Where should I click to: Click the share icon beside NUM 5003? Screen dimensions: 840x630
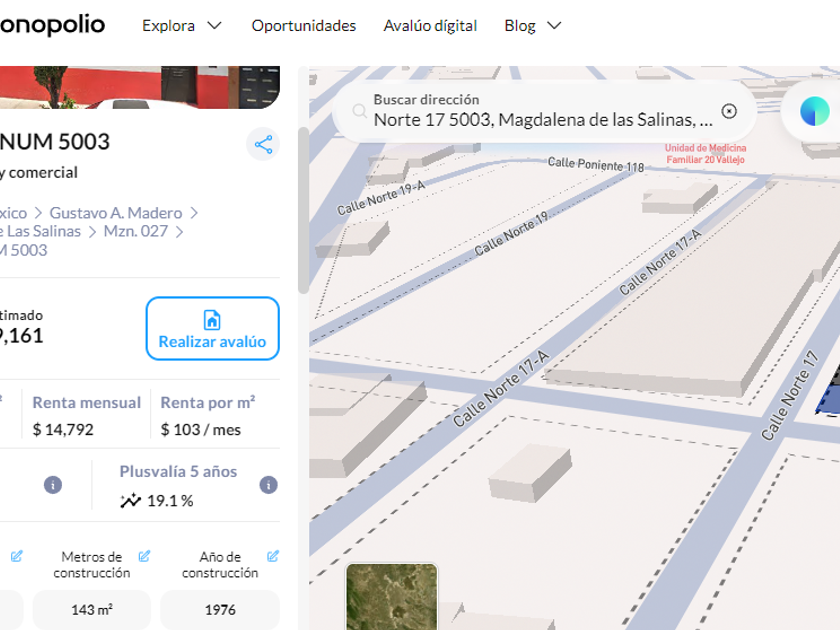pyautogui.click(x=263, y=145)
